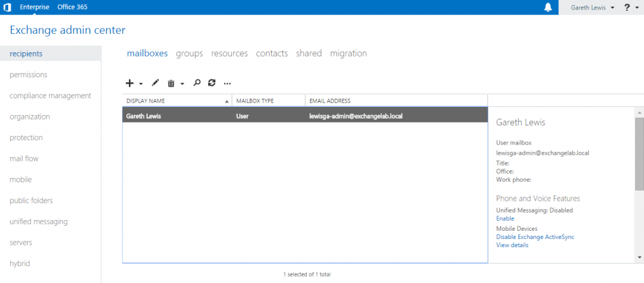This screenshot has height=283, width=644.
Task: Switch to the Office 365 tab
Action: tap(72, 7)
